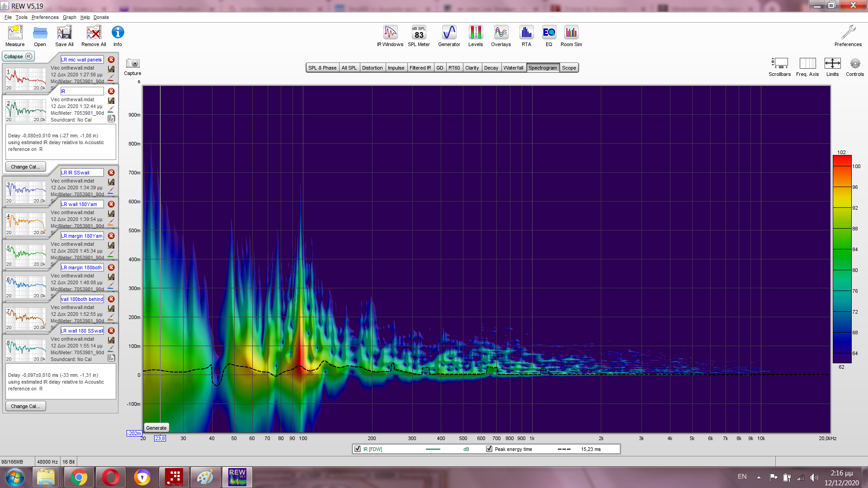Click the Remove All icon

(94, 36)
